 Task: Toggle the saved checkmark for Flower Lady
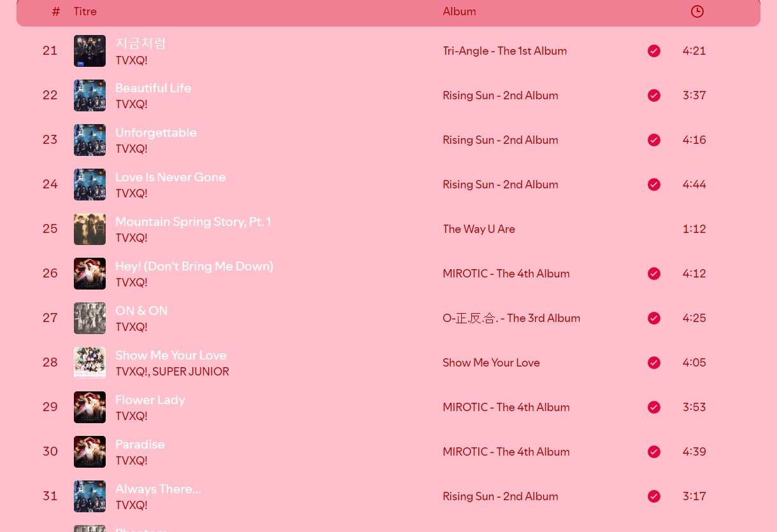(654, 407)
